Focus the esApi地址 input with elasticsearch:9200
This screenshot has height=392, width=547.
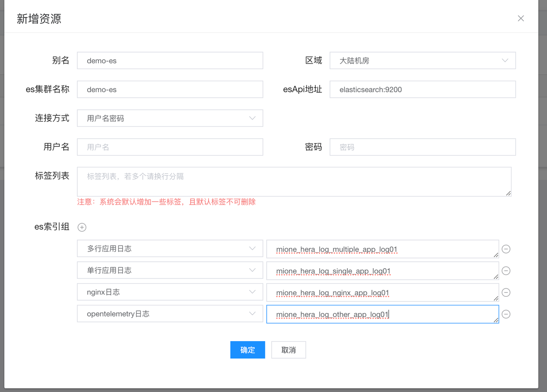(x=423, y=90)
